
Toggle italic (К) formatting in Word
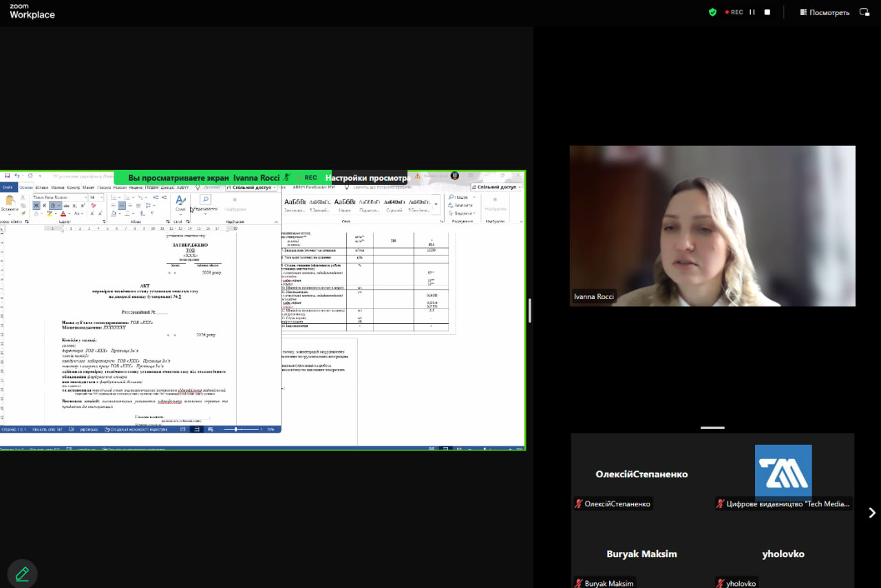point(45,206)
